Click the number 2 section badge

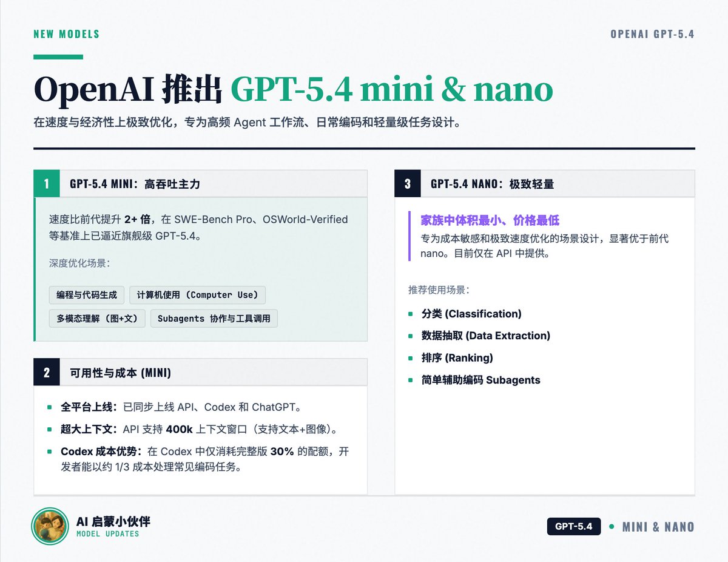click(47, 373)
